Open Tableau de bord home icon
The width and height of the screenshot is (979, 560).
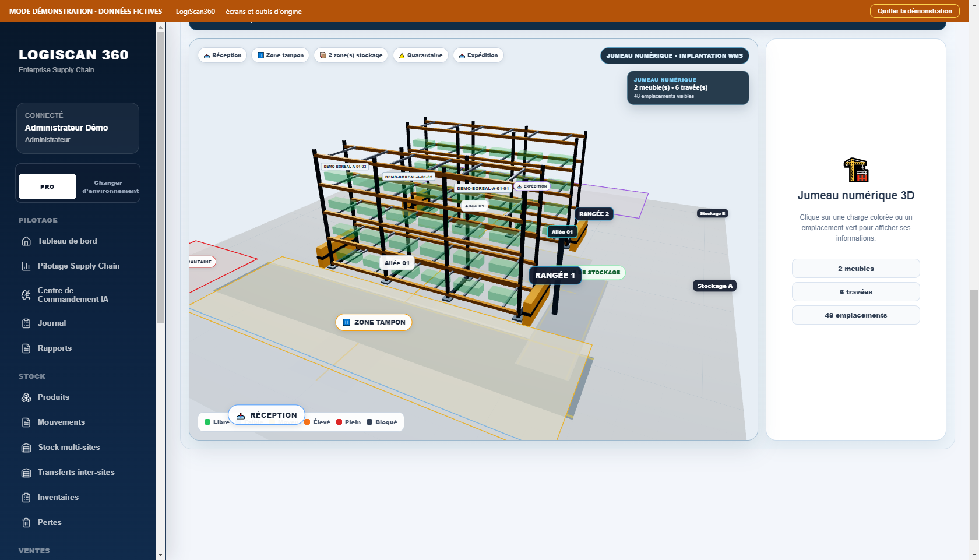[x=26, y=241]
